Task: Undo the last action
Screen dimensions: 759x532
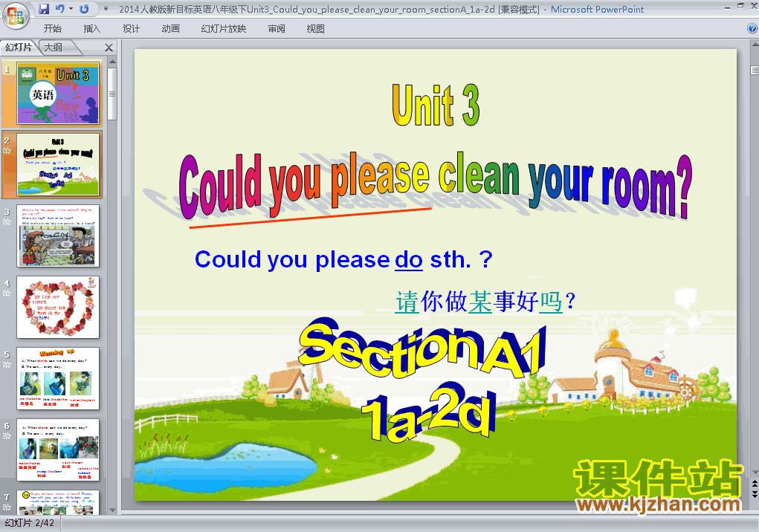Action: tap(60, 9)
